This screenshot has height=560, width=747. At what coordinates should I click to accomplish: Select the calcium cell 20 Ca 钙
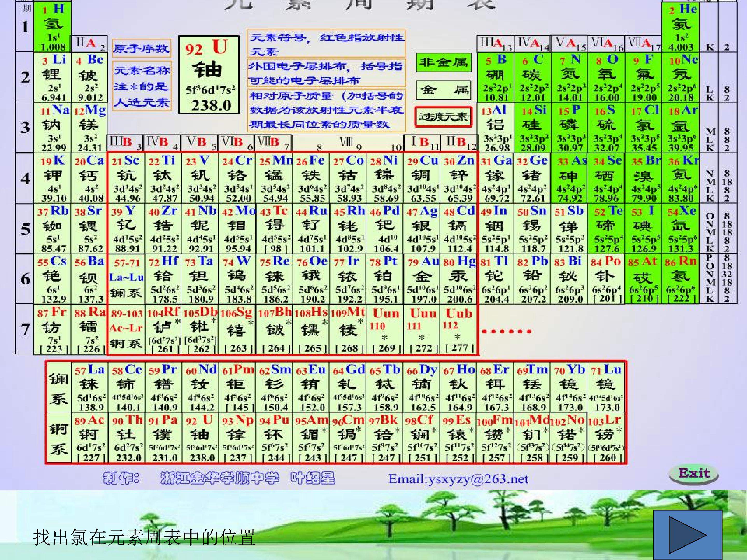point(89,178)
